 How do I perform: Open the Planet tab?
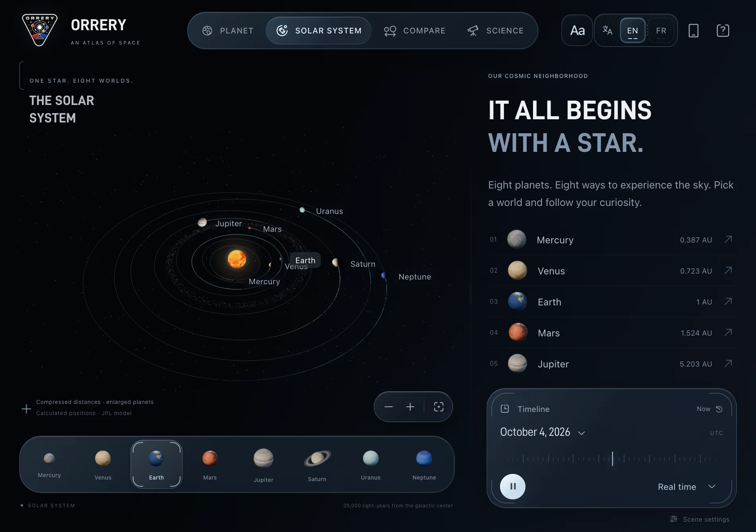tap(228, 31)
